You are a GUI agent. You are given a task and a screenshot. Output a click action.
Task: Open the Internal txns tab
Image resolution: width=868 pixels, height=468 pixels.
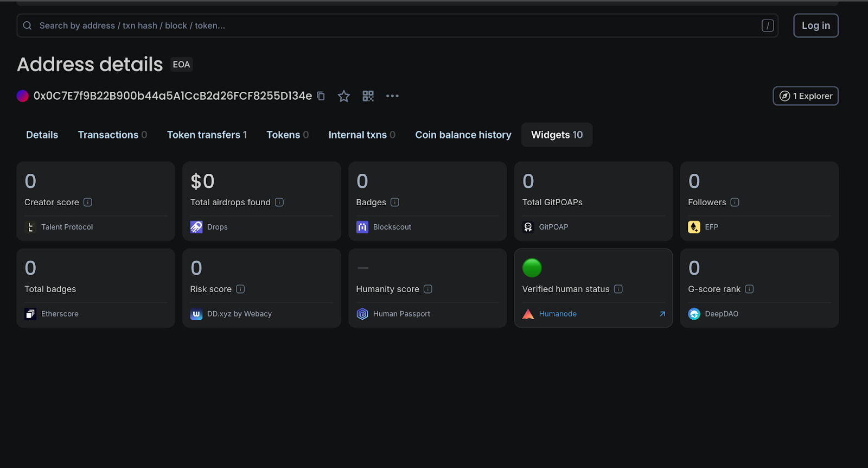click(362, 135)
